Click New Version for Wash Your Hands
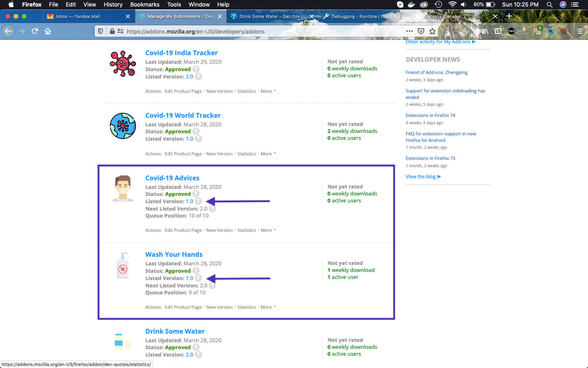Image resolution: width=588 pixels, height=368 pixels. click(219, 307)
